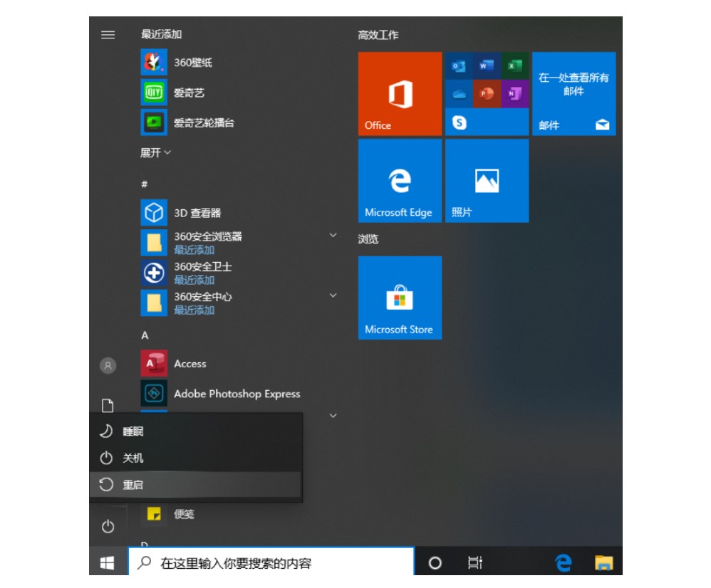
Task: Open the Microsoft Edge tile
Action: pyautogui.click(x=400, y=181)
